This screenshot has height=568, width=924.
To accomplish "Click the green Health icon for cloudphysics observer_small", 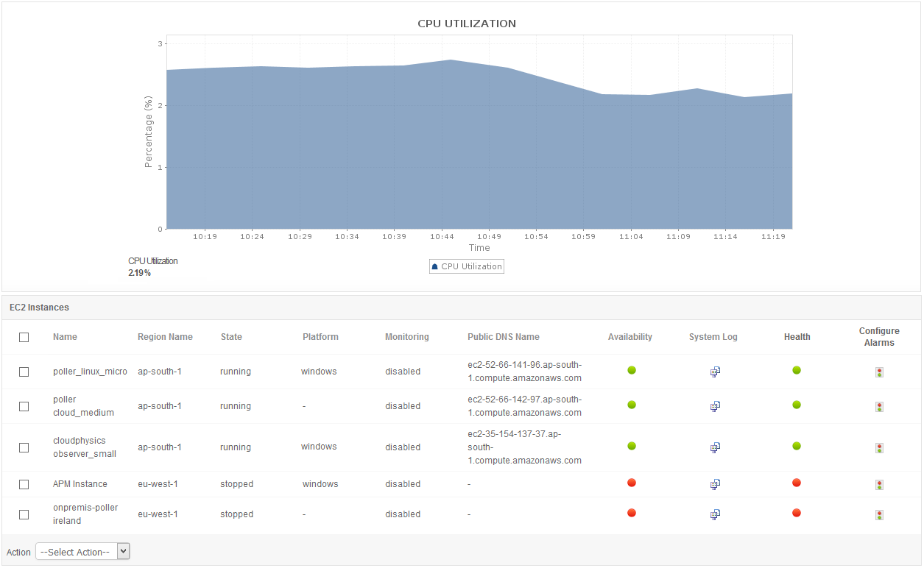I will (x=796, y=444).
